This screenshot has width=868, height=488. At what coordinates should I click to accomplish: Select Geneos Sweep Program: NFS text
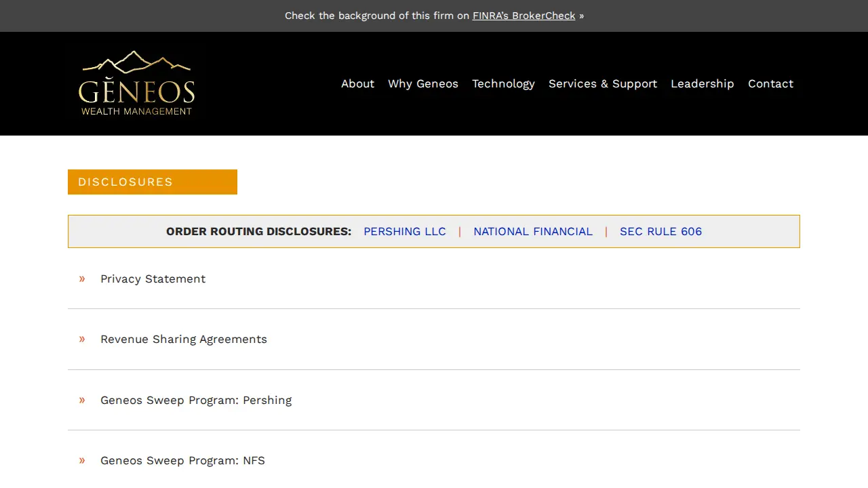coord(182,460)
